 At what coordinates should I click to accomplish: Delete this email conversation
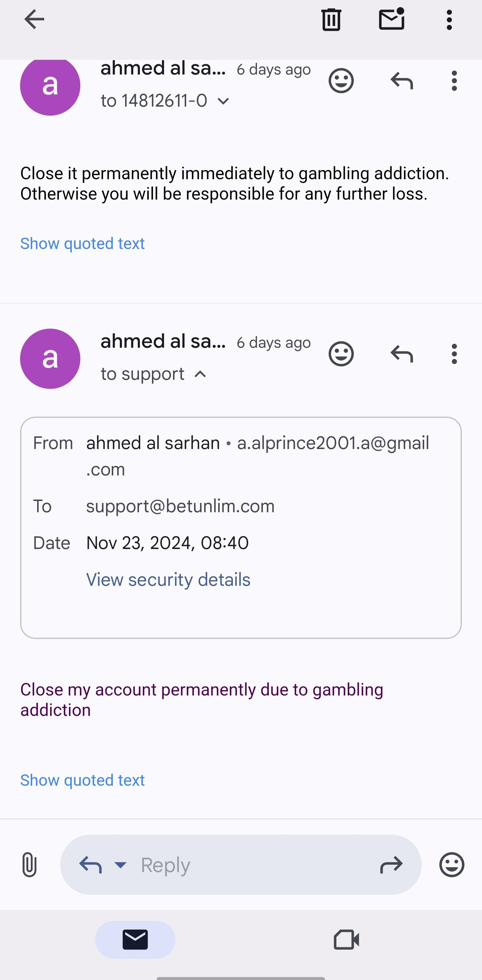pyautogui.click(x=331, y=19)
